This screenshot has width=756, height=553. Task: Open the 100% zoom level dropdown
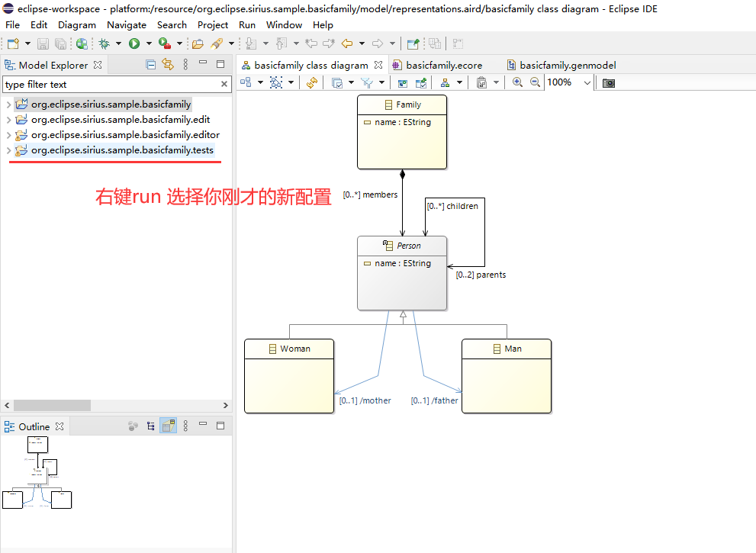coord(587,83)
